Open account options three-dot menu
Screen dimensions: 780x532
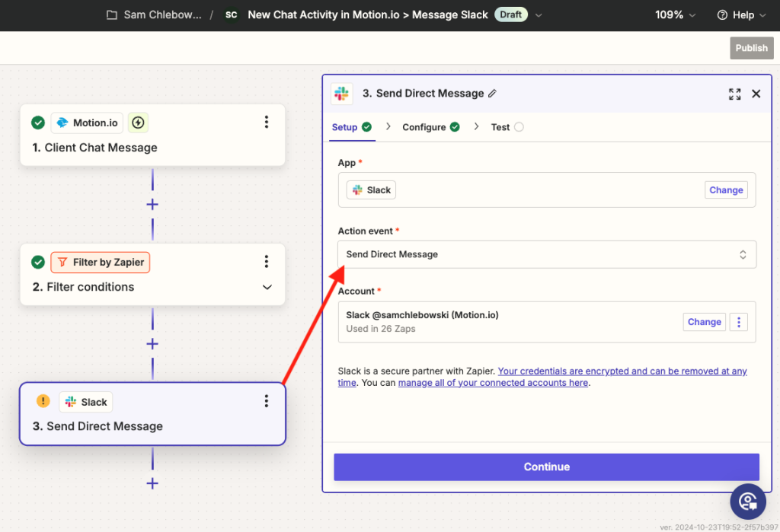click(x=739, y=322)
